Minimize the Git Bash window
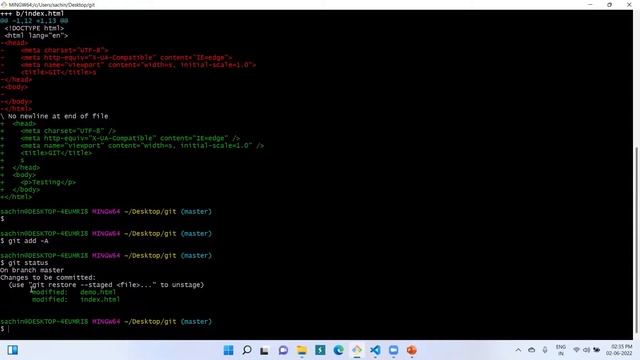Image resolution: width=640 pixels, height=360 pixels. pyautogui.click(x=590, y=4)
